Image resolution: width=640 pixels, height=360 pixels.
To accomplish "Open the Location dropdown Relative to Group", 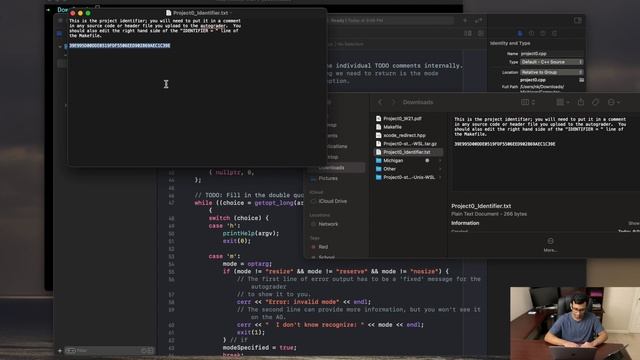I will tap(551, 72).
